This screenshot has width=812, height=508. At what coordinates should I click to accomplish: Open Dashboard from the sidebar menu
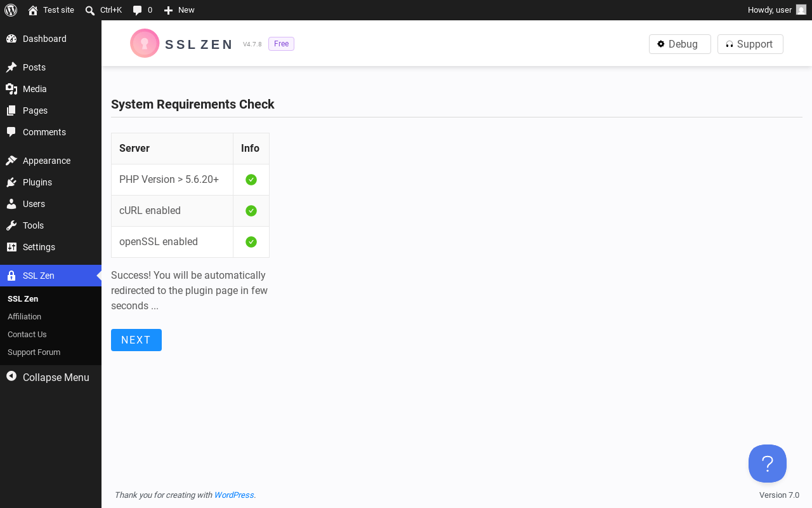click(x=51, y=39)
